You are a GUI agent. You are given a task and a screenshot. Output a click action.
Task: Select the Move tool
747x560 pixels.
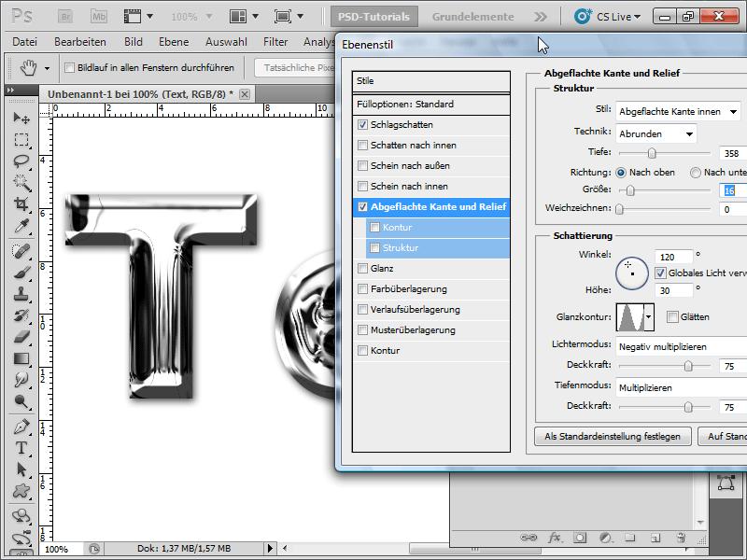[21, 118]
